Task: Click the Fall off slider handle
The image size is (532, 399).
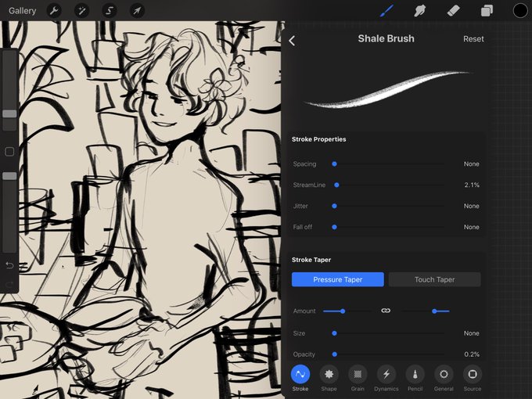Action: pos(334,227)
